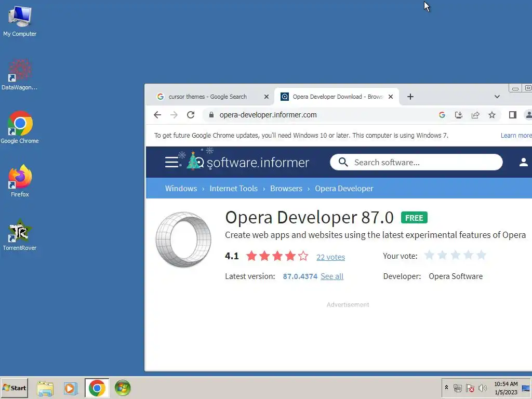Bookmark this tab with star icon
The image size is (532, 399).
pos(492,115)
